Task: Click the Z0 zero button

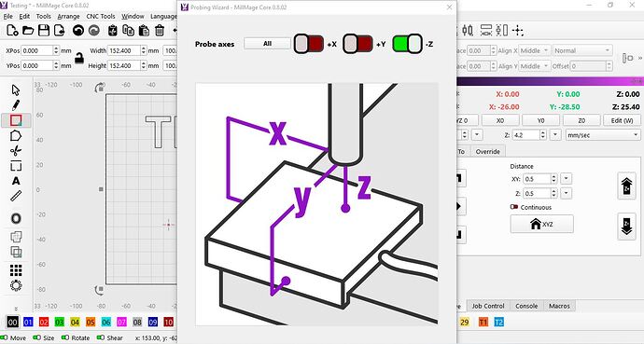Action: coord(581,120)
